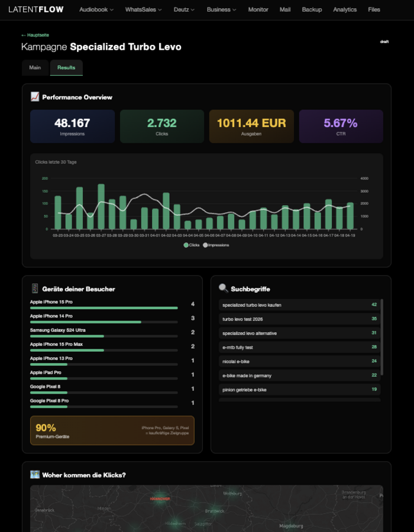Expand the Deutz dropdown menu
Viewport: 414px width, 532px height.
pyautogui.click(x=184, y=10)
